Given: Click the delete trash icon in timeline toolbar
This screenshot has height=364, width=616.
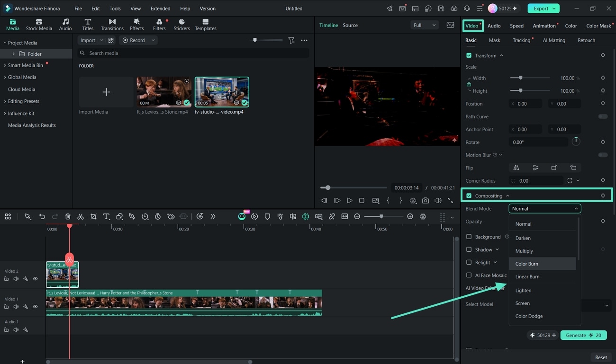Looking at the screenshot, I should pyautogui.click(x=68, y=216).
